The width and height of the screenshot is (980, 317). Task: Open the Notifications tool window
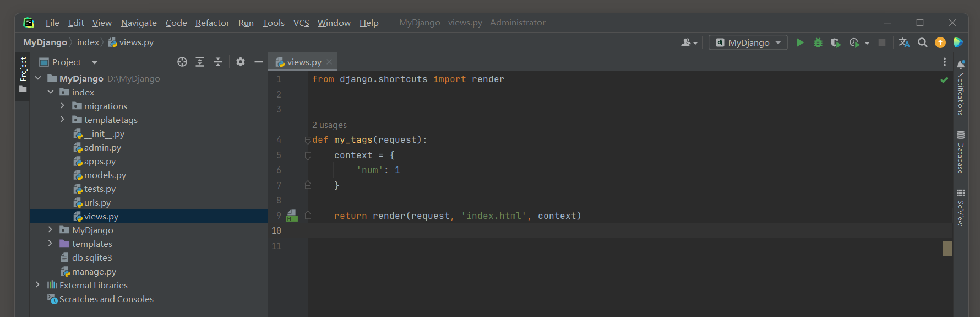(x=961, y=88)
